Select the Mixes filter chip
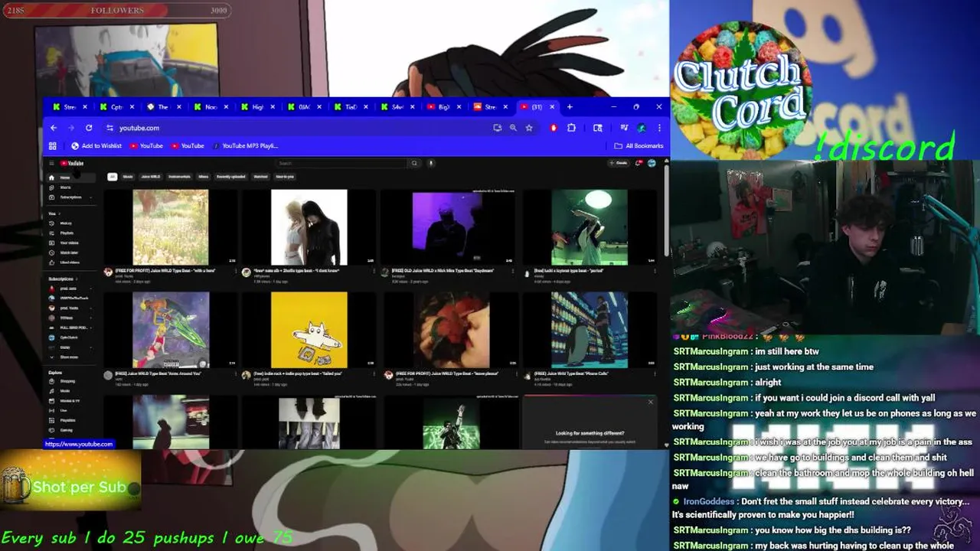This screenshot has height=551, width=980. [x=204, y=177]
